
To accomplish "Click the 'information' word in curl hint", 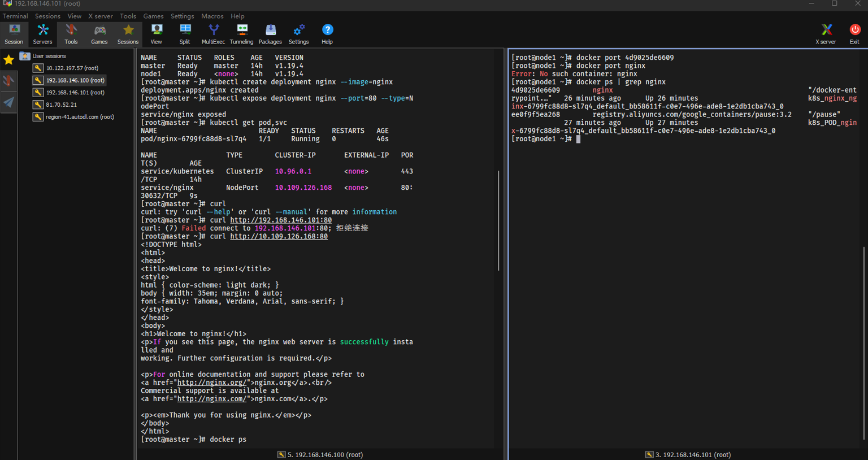I will pyautogui.click(x=375, y=212).
